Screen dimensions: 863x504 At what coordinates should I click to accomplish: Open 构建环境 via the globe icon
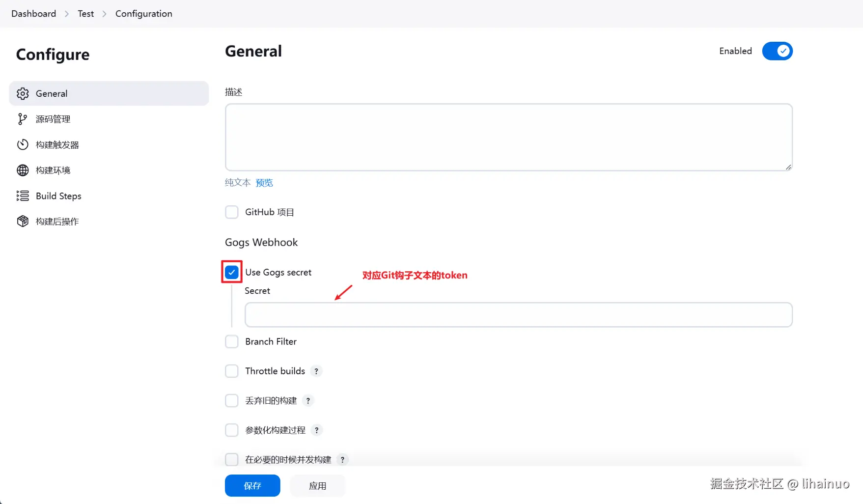coord(23,170)
